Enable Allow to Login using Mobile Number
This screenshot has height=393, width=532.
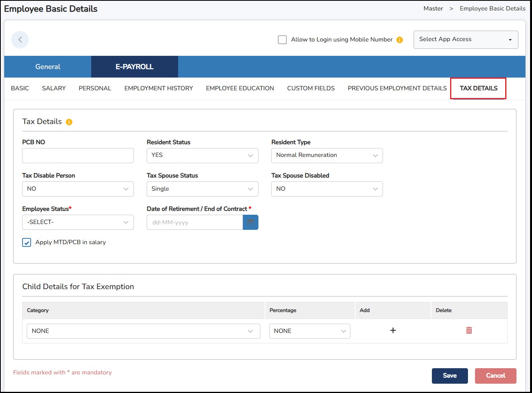[282, 40]
